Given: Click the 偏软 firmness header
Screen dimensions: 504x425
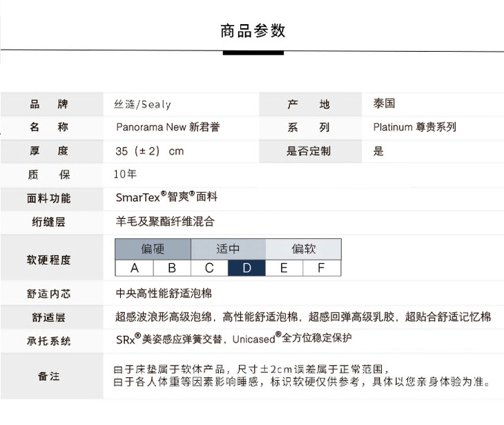Looking at the screenshot, I should (303, 249).
